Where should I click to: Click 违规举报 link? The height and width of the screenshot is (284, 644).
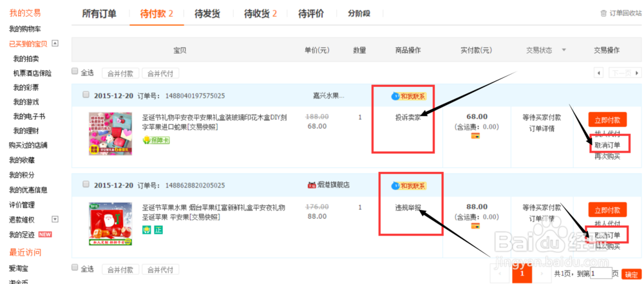pyautogui.click(x=408, y=207)
